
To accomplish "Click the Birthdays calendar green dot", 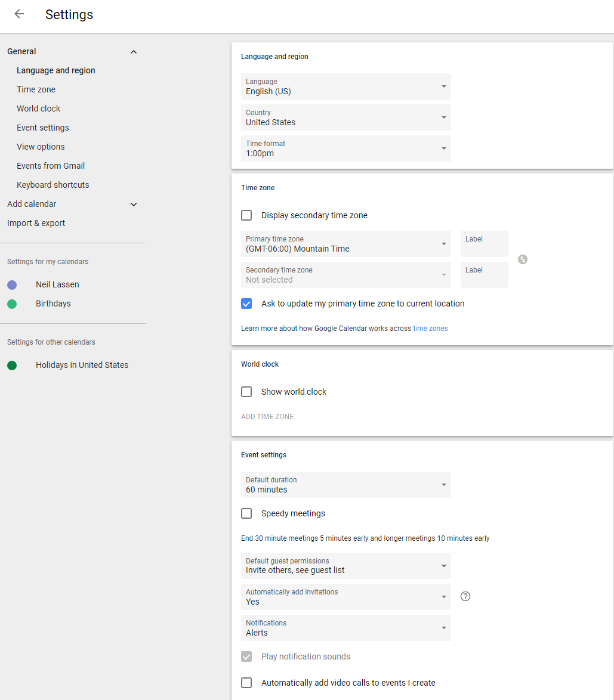I will pos(12,304).
